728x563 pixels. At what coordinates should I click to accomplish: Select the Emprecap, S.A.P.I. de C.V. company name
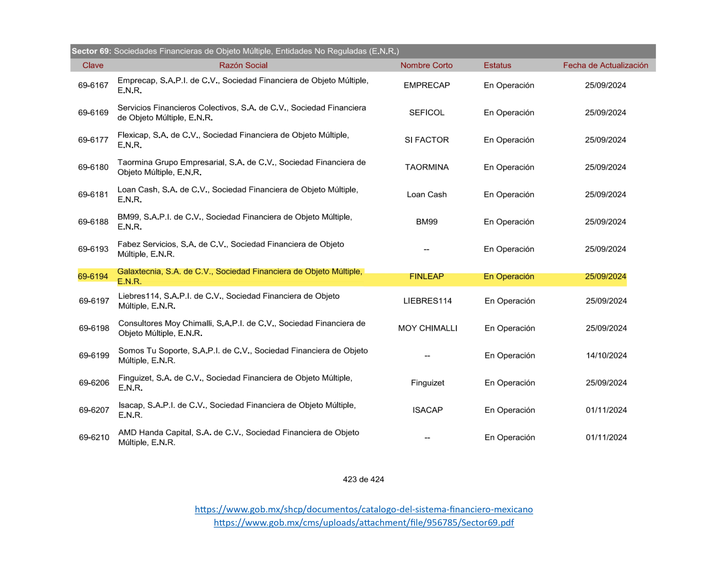pos(243,85)
